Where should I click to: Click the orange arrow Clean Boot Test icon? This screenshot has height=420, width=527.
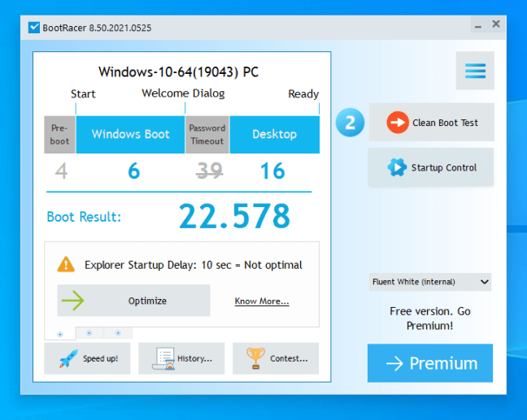point(398,122)
